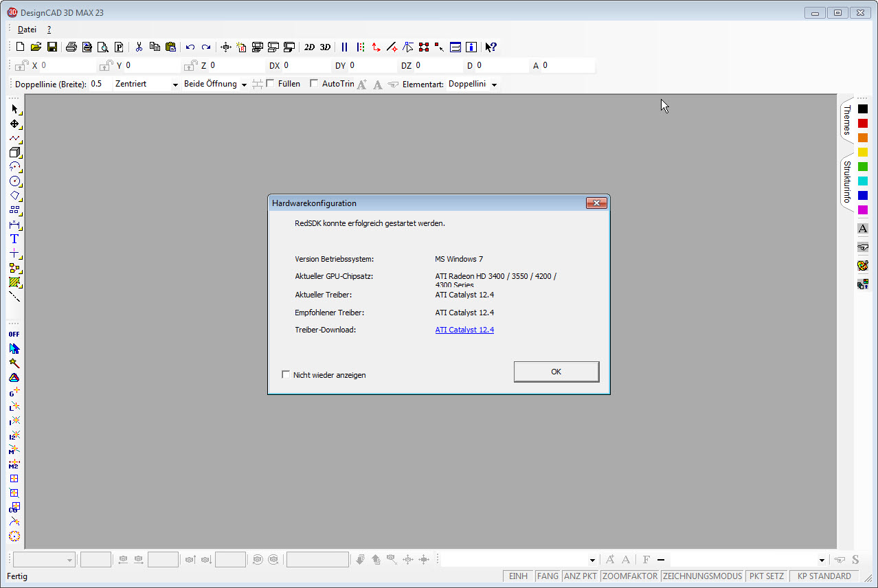
Task: Activate the OFF snap tool in left toolbar
Action: pyautogui.click(x=14, y=334)
